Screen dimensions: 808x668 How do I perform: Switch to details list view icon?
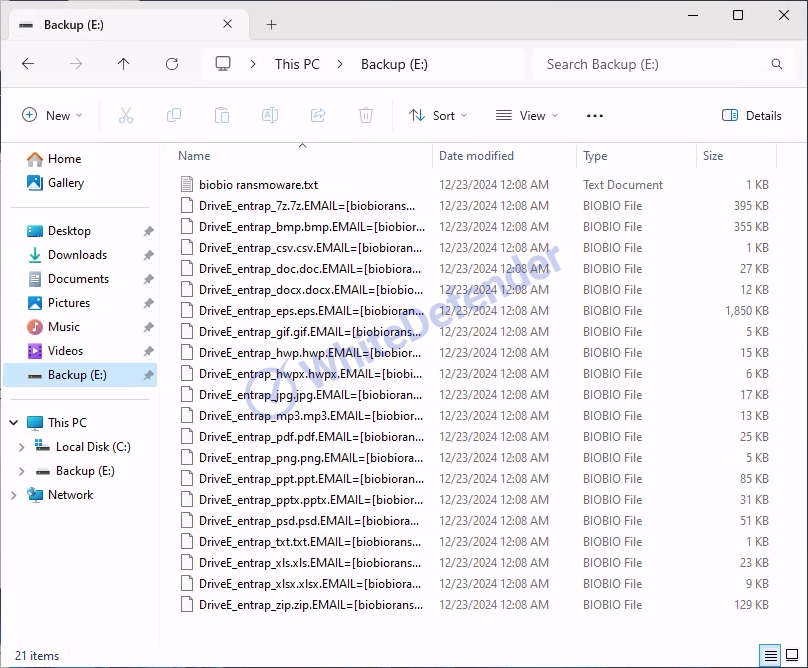tap(770, 656)
